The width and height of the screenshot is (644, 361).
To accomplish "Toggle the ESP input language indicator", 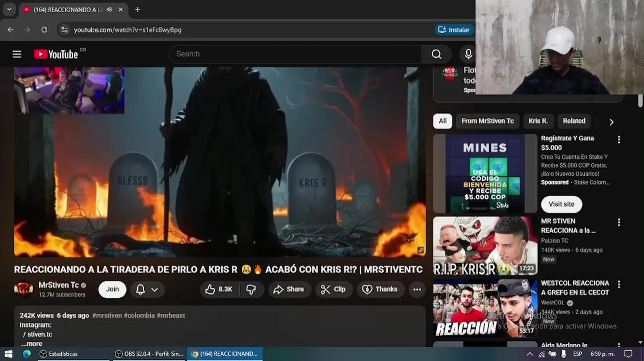I will (578, 354).
